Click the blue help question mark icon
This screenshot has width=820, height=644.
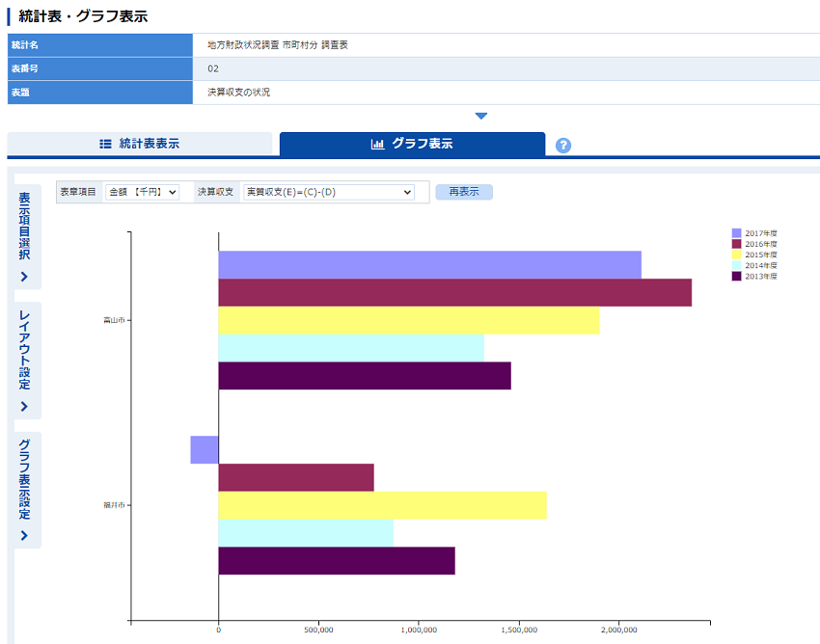(x=563, y=146)
